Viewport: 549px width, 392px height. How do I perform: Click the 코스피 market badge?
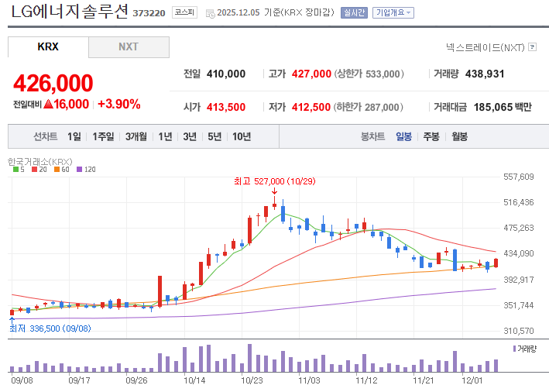point(184,12)
